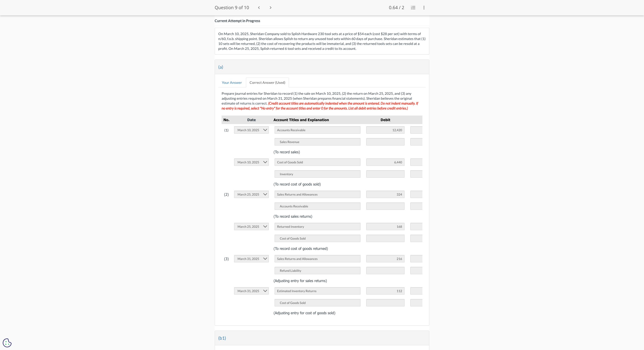Image resolution: width=644 pixels, height=350 pixels.
Task: Click the 0.64 / 2 score indicator
Action: tap(396, 8)
